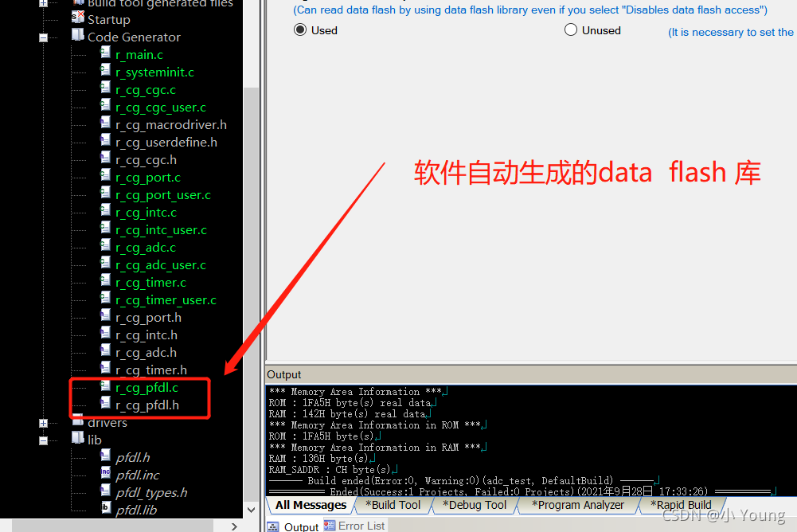This screenshot has height=532, width=797.
Task: Select r_cg_adc_user.c in project tree
Action: point(161,265)
